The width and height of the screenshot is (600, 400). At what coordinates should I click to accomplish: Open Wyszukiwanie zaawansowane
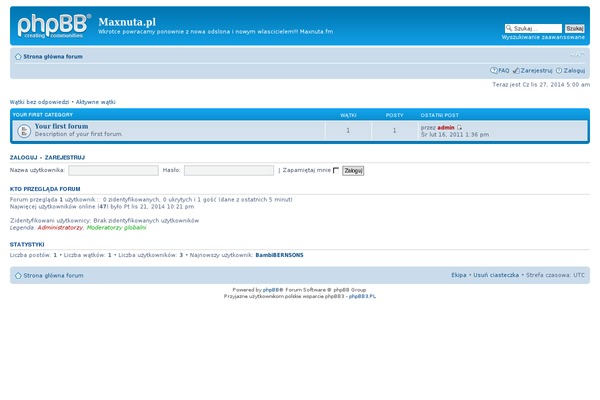[x=543, y=37]
